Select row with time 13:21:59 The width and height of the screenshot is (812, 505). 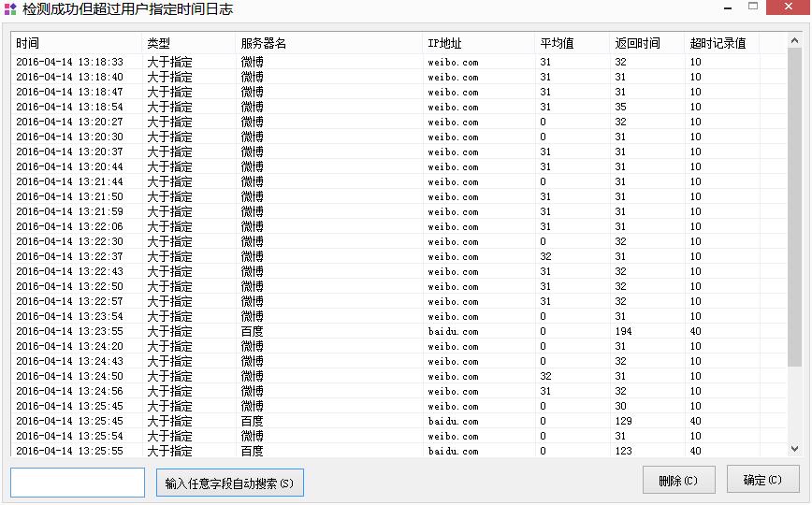point(399,212)
